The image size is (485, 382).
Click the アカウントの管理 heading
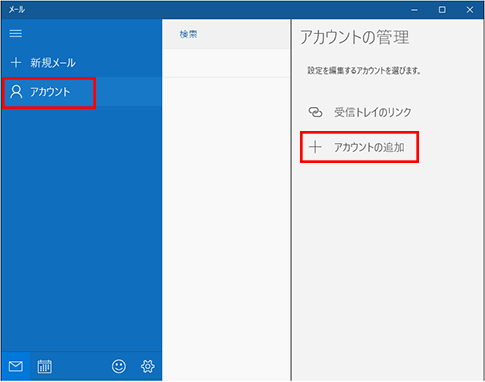tap(355, 37)
